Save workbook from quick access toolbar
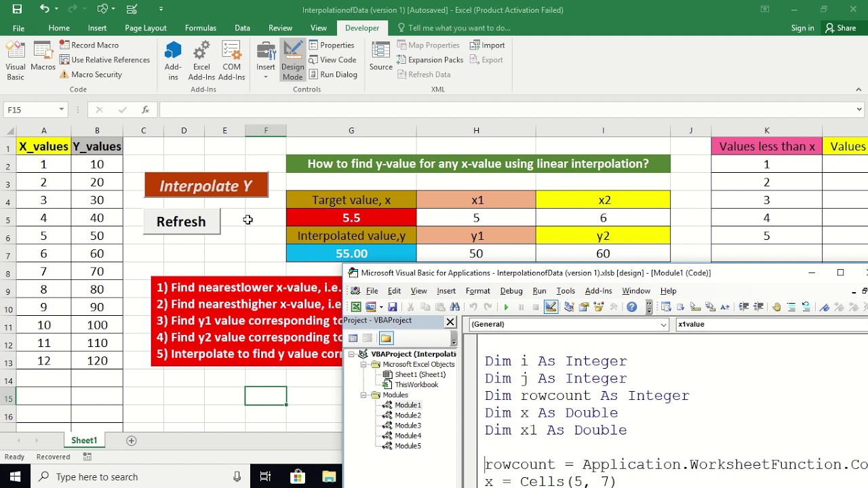This screenshot has width=868, height=488. coord(17,9)
